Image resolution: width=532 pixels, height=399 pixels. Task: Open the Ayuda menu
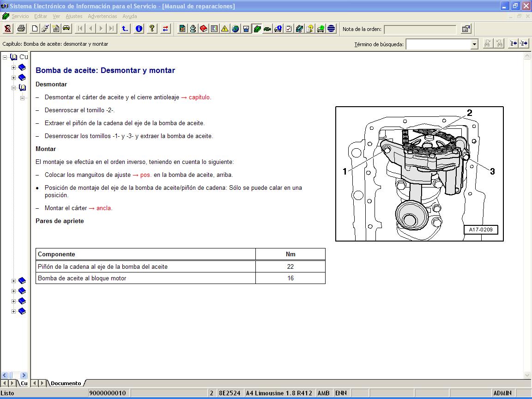click(130, 16)
